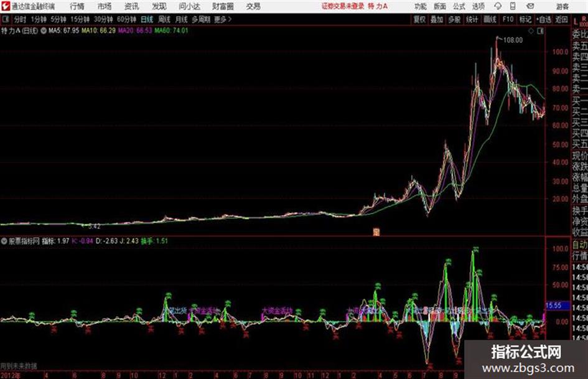588x379 pixels.
Task: Open the 功能 menu
Action: point(421,6)
